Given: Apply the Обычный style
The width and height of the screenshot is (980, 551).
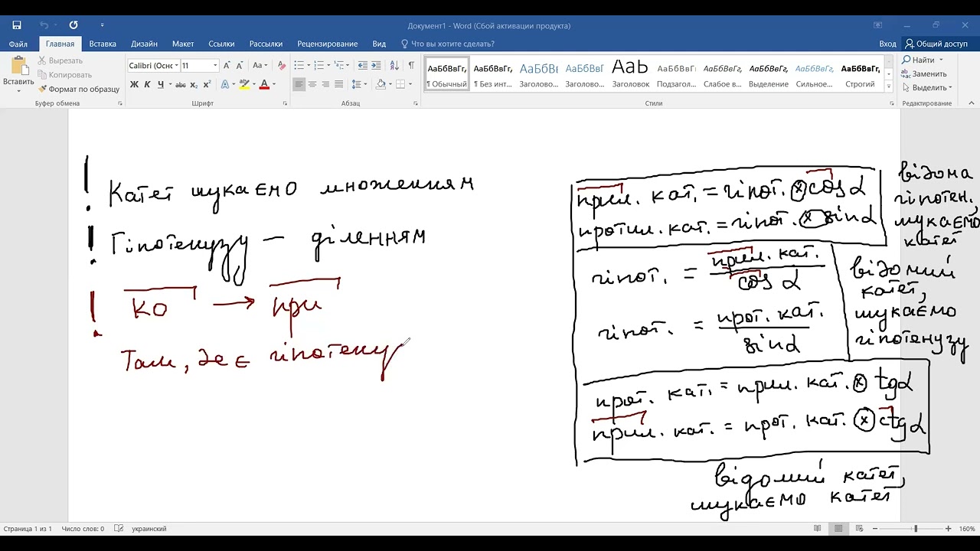Looking at the screenshot, I should (x=447, y=73).
